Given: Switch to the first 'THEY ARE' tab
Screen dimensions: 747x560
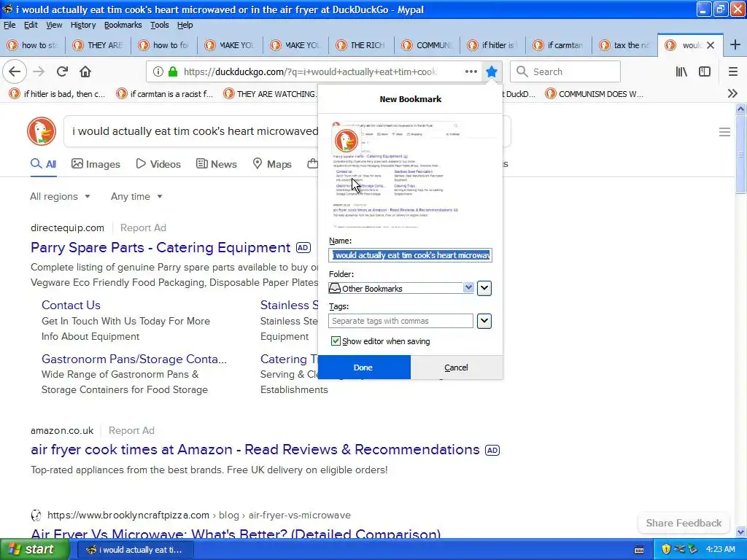Looking at the screenshot, I should tap(98, 45).
